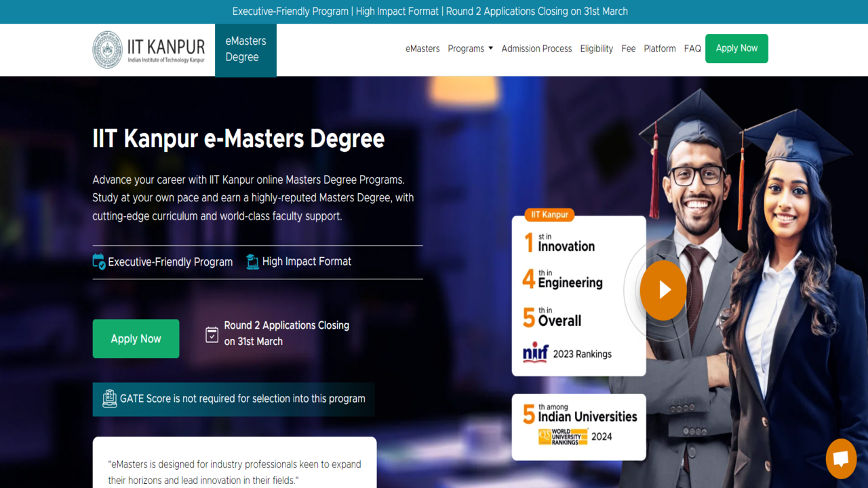Expand the Programs dropdown menu
The width and height of the screenshot is (868, 488).
click(470, 49)
